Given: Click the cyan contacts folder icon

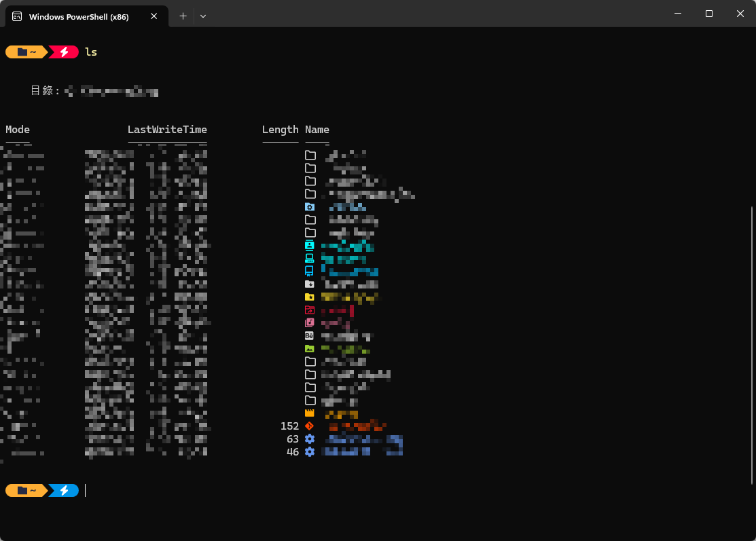Looking at the screenshot, I should coord(310,245).
